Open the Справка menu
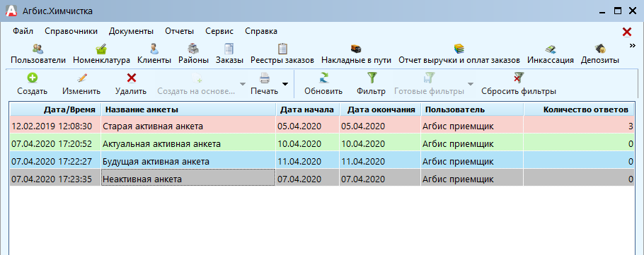This screenshot has width=644, height=255. pyautogui.click(x=261, y=31)
